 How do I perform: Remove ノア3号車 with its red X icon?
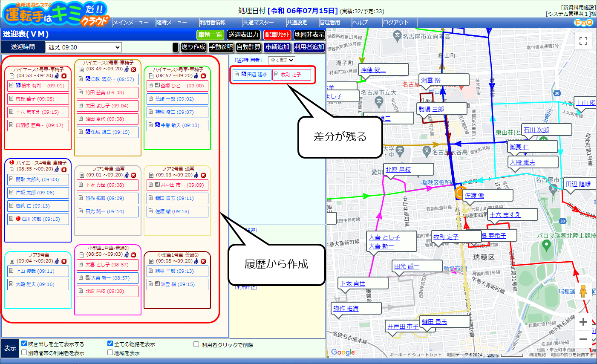tap(64, 261)
